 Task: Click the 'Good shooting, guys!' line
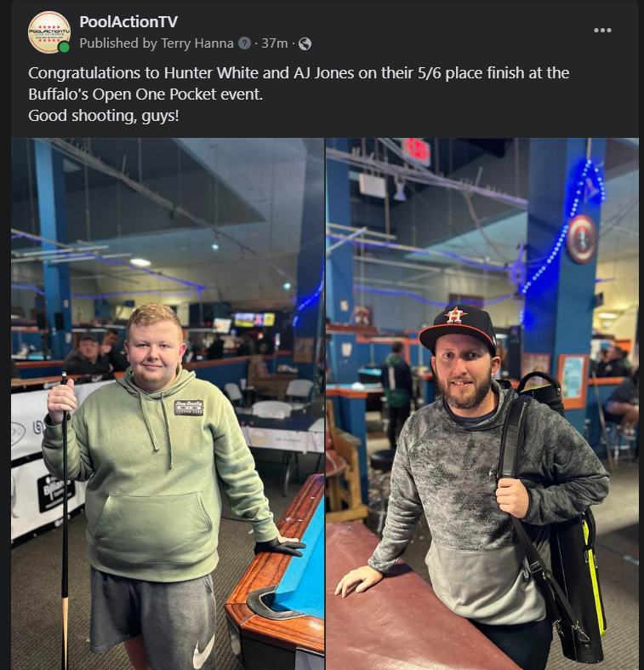tap(104, 116)
